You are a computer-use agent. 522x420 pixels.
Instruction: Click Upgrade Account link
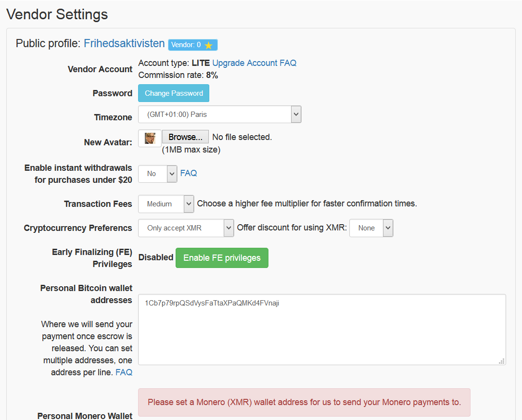(245, 63)
